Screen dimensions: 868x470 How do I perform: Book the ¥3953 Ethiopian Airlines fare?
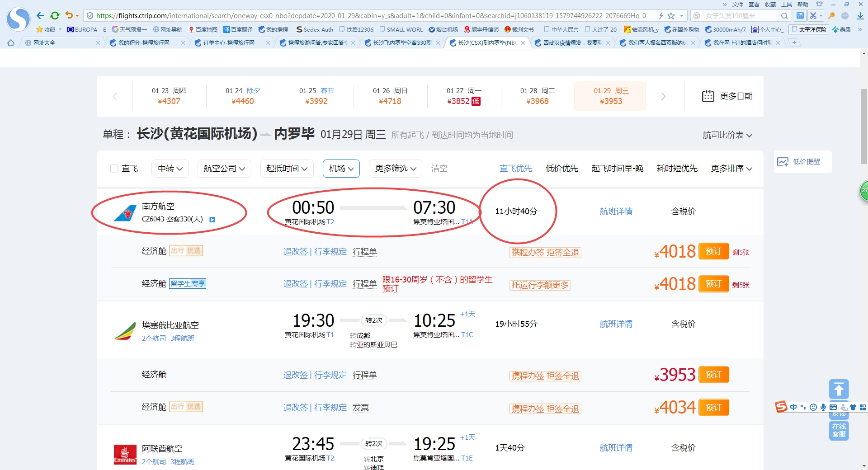(713, 375)
